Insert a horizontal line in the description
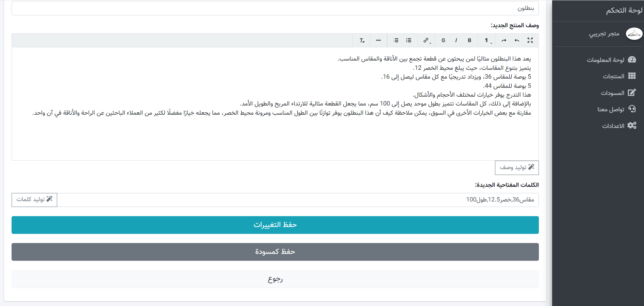Viewport: 644px width, 306px height. pos(378,41)
